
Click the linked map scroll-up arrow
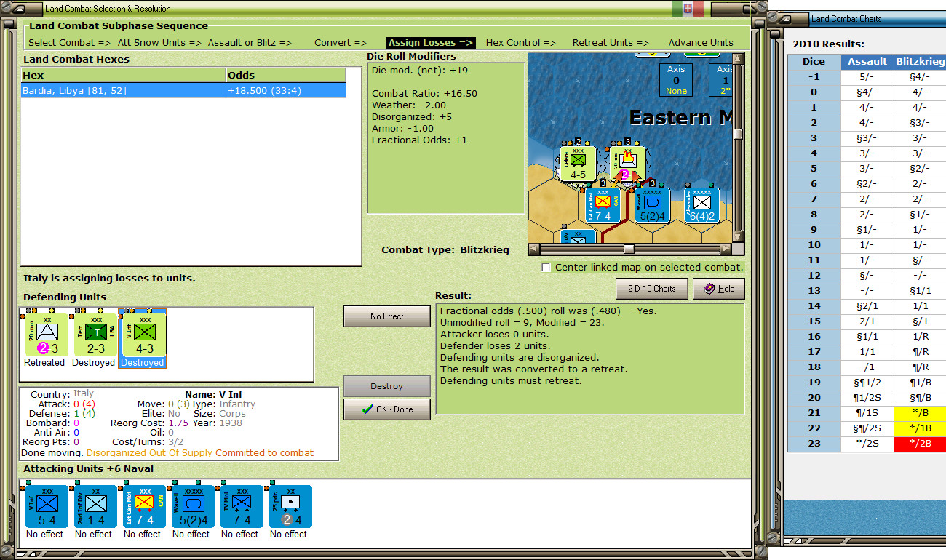click(739, 59)
